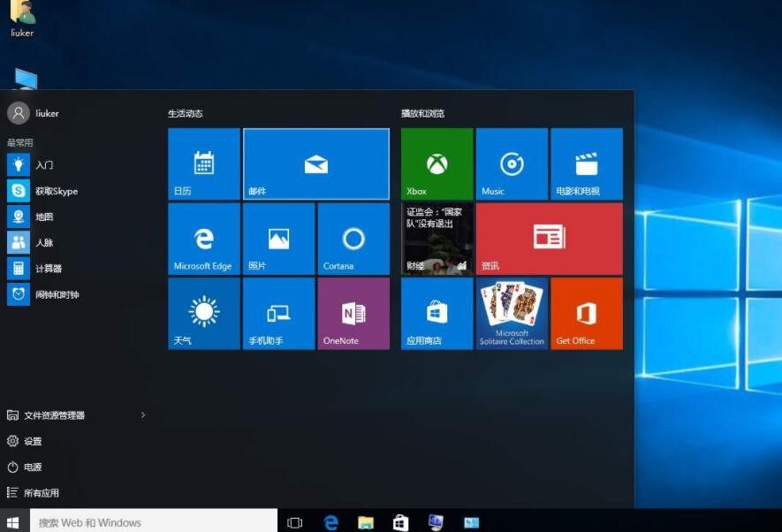Viewport: 782px width, 532px height.
Task: Launch the Music tile
Action: [512, 163]
